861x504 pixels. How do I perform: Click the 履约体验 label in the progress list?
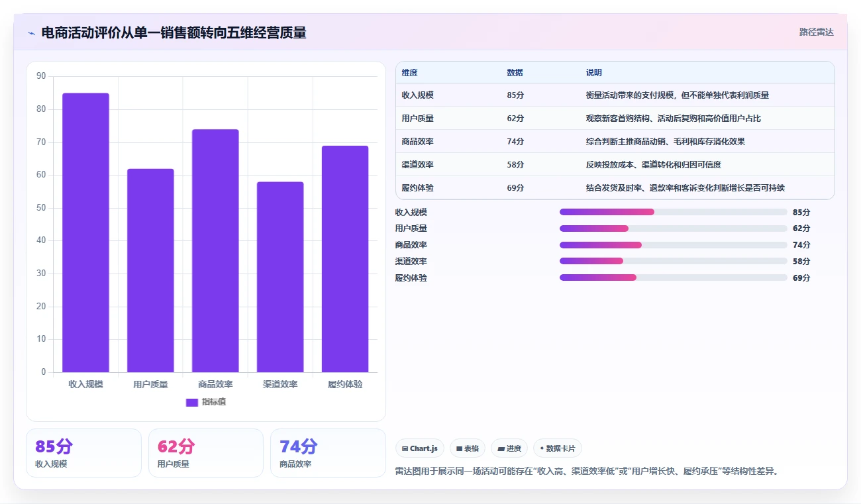[x=411, y=277]
